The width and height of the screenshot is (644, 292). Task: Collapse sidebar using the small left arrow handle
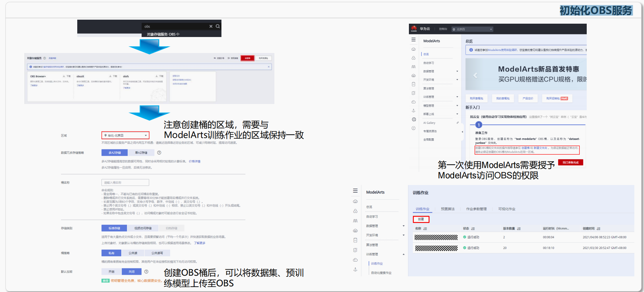[x=462, y=132]
